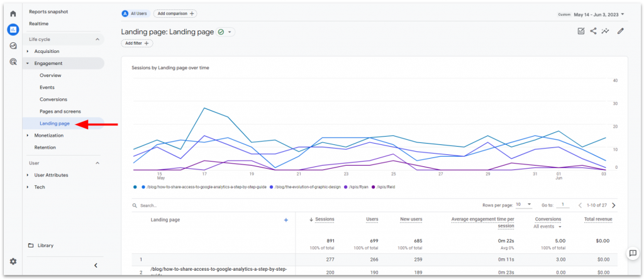
Task: Open the Explore icon in left rail
Action: click(13, 45)
